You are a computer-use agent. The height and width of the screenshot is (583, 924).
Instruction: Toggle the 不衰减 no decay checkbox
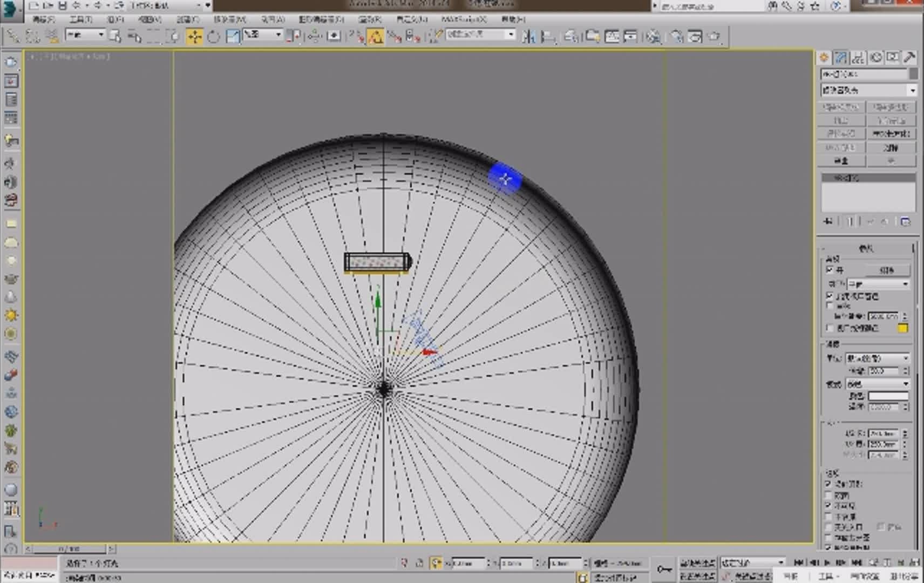coord(828,517)
